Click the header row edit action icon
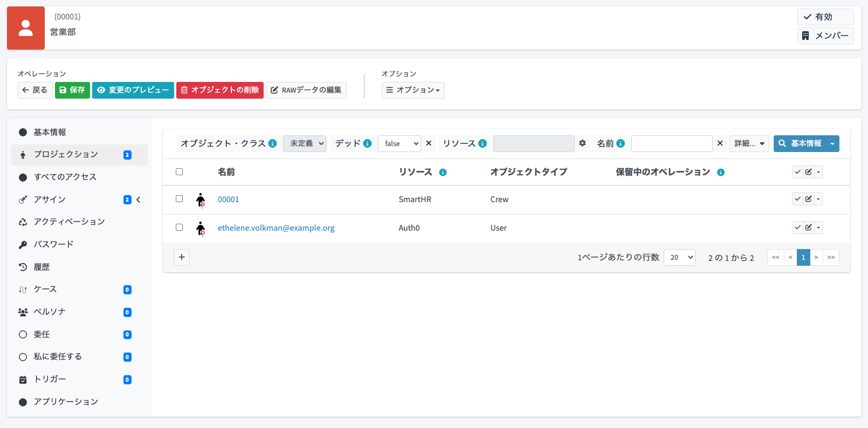The height and width of the screenshot is (428, 868). point(809,172)
